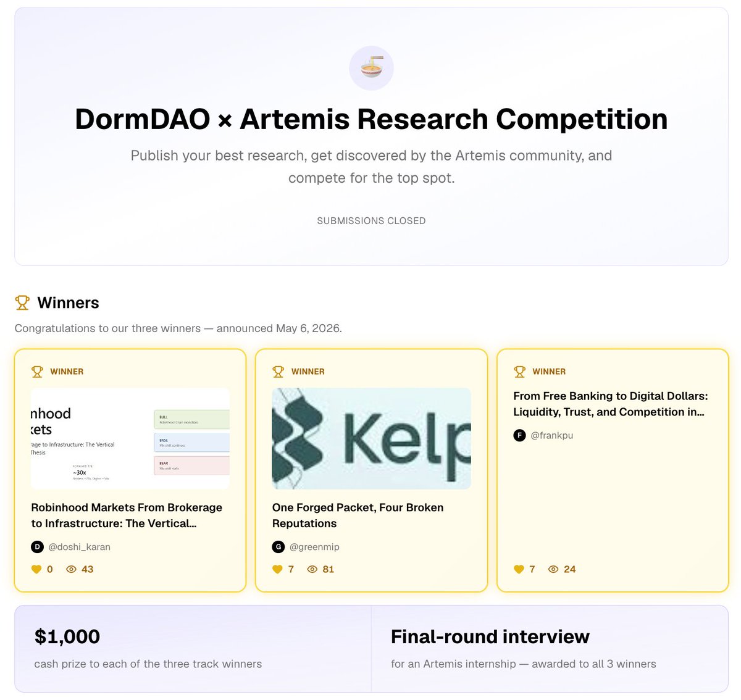Visit the @doshi_karan author profile

click(x=79, y=547)
